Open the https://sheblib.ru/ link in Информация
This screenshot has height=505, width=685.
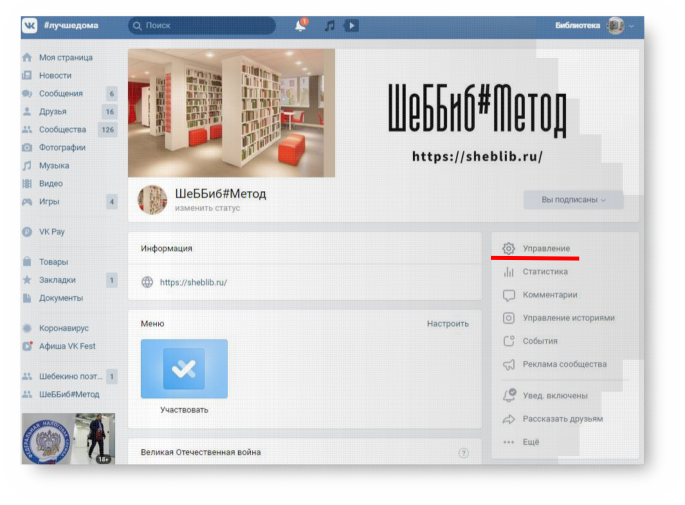pyautogui.click(x=194, y=282)
